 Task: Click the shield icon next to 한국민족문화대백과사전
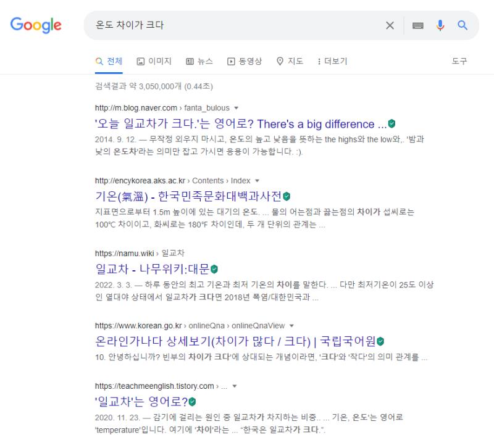click(287, 196)
